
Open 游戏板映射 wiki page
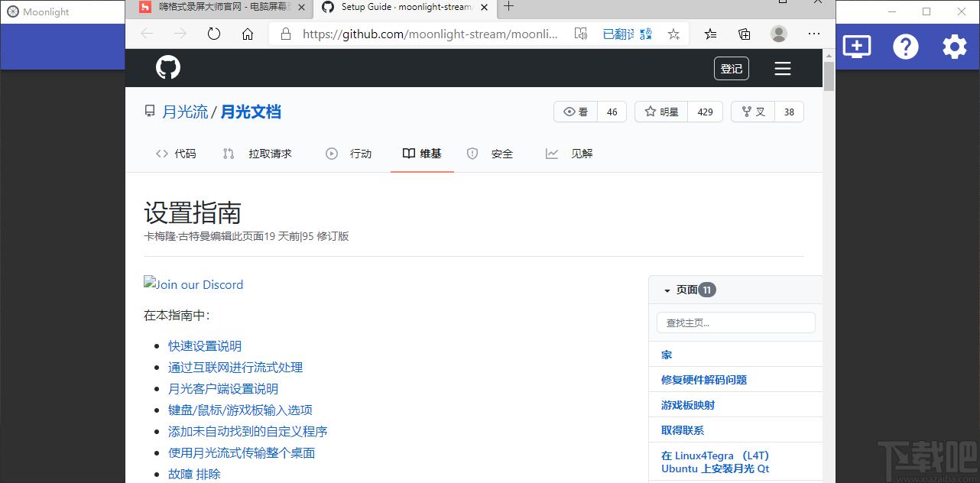[x=688, y=405]
